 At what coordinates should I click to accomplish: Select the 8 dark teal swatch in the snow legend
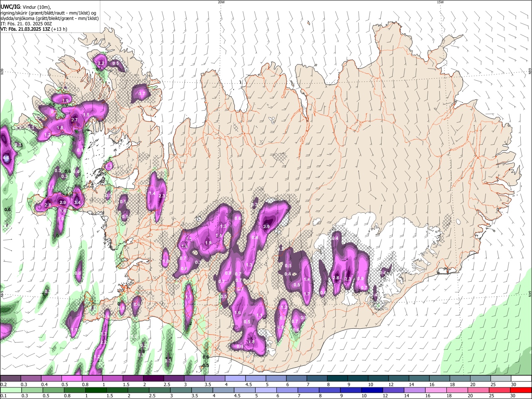337,379
